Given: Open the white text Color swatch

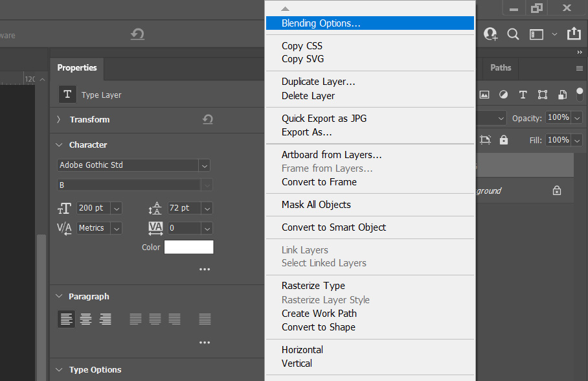Looking at the screenshot, I should click(x=188, y=247).
